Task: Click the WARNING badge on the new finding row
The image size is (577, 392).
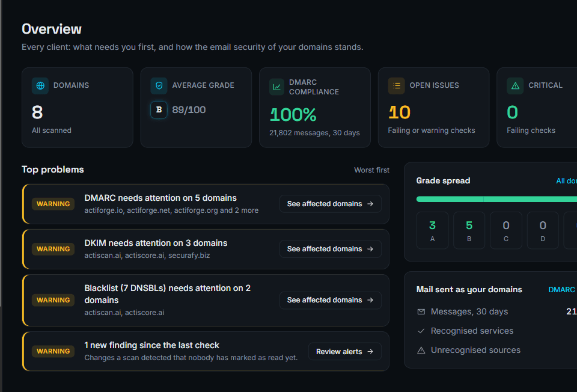Action: pyautogui.click(x=53, y=352)
